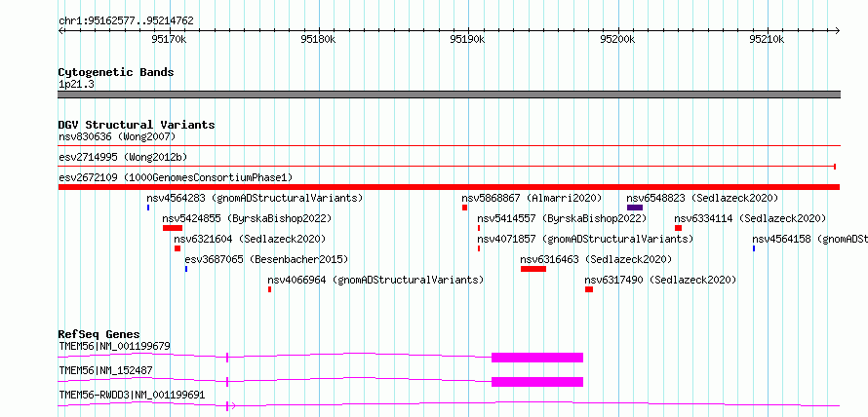The width and height of the screenshot is (868, 417).
Task: Click label nsv4071857 (gnomADStructuralVariants)
Action: 585,239
